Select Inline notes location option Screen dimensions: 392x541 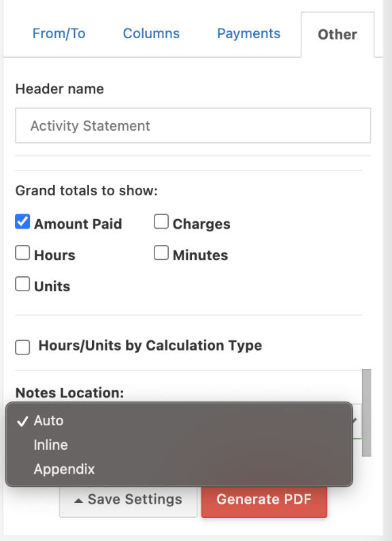tap(179, 445)
